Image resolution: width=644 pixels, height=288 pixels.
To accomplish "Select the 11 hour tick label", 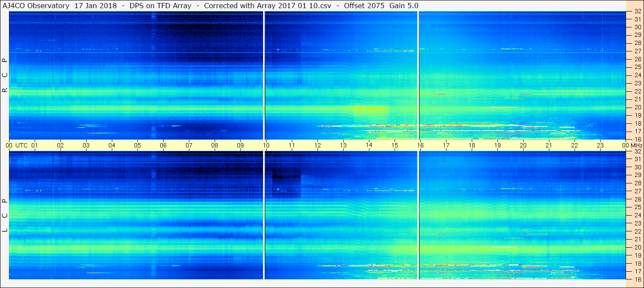I will pos(292,145).
